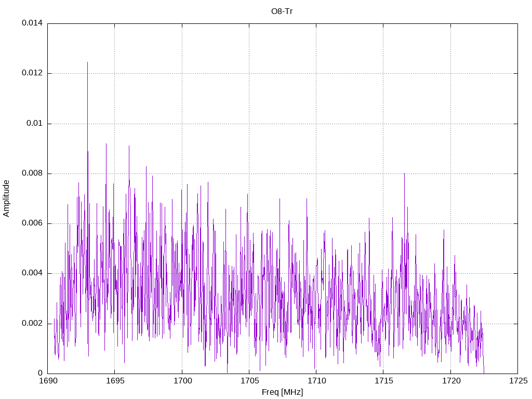532x399 pixels.
Task: Click the 0.014 y-axis tick label
Action: point(32,23)
